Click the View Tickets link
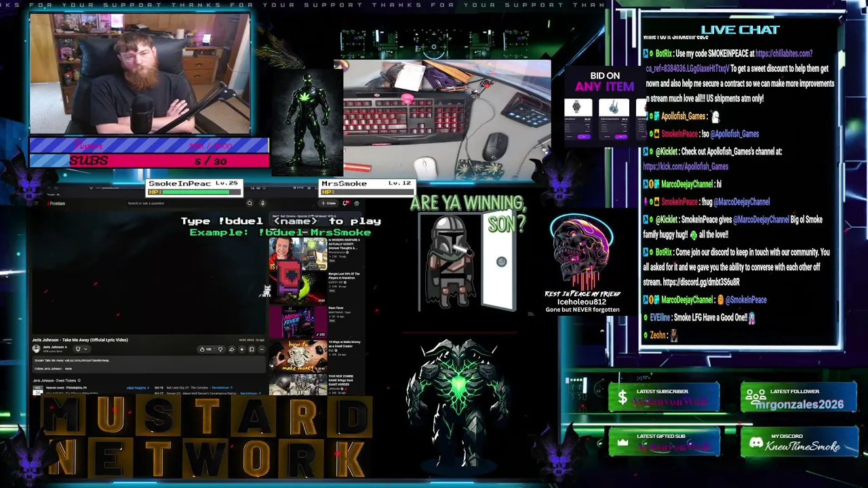Screen dimensions: 868x488 tap(137, 388)
